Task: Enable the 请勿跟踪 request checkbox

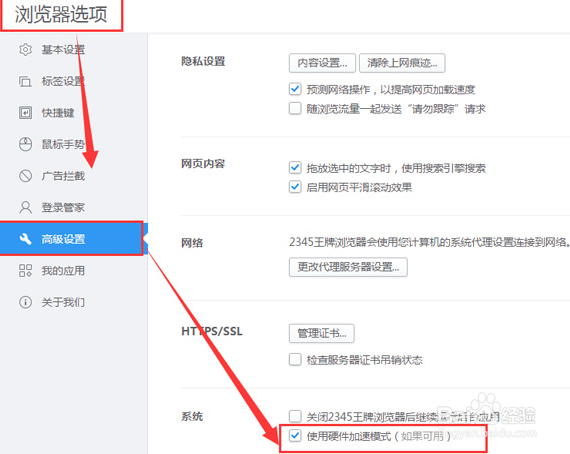Action: [295, 108]
